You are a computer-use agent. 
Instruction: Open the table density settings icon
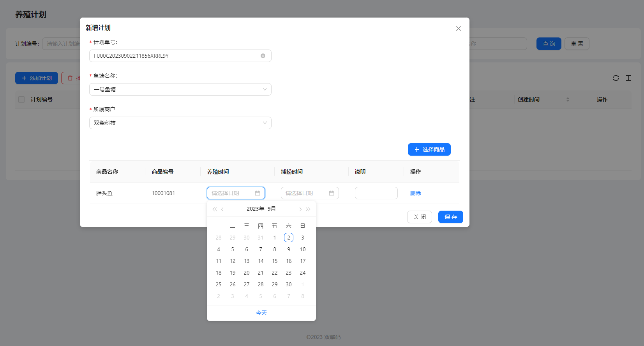pos(628,78)
